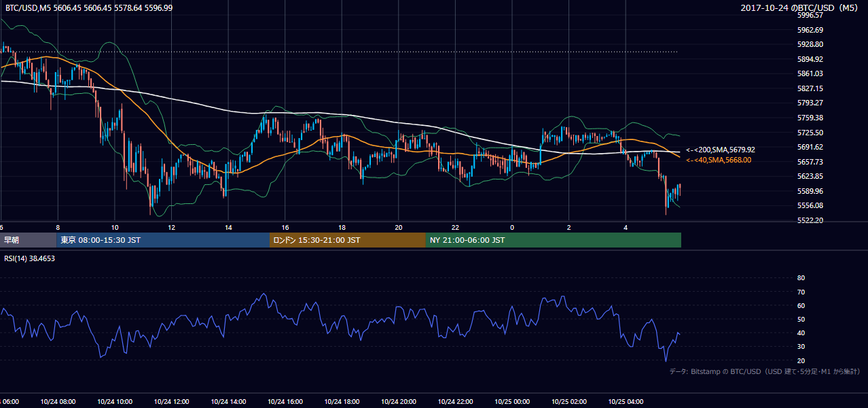Click price axis value 5861.03
The image size is (868, 408).
[810, 73]
